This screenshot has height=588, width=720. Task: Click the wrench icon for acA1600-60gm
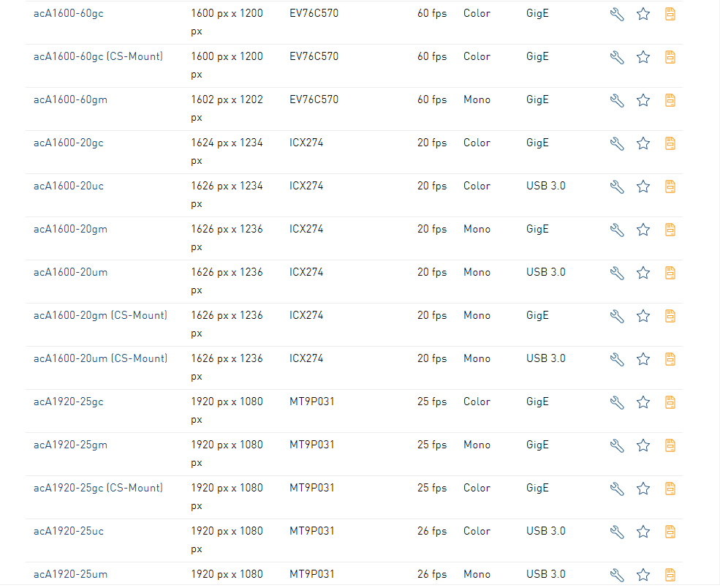[x=617, y=100]
